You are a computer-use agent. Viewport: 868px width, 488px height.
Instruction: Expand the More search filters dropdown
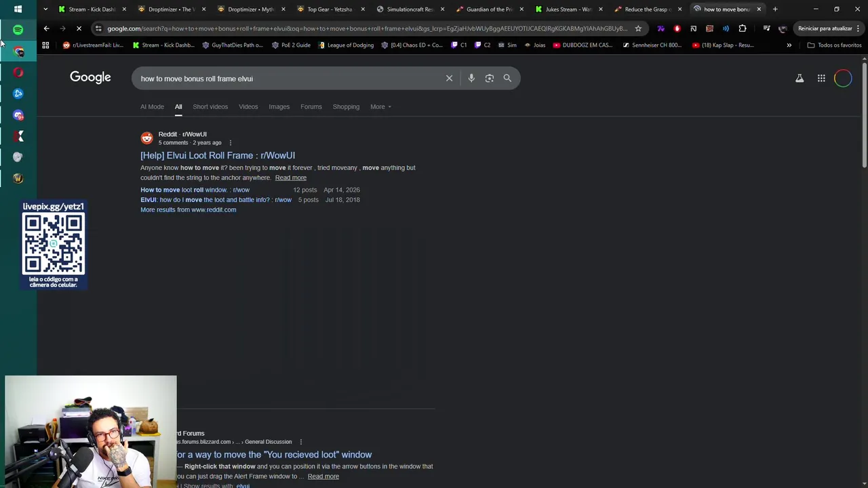(x=380, y=106)
